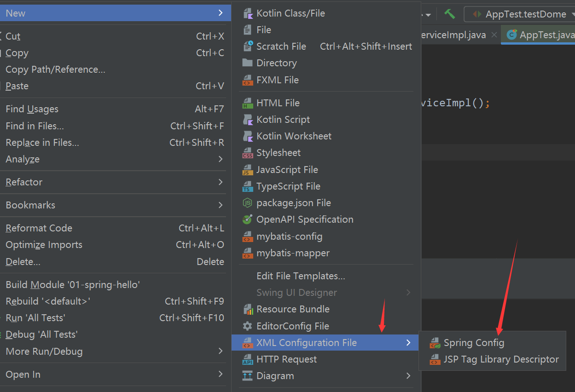The height and width of the screenshot is (392, 575).
Task: Click the Kotlin Worksheet icon
Action: 248,136
